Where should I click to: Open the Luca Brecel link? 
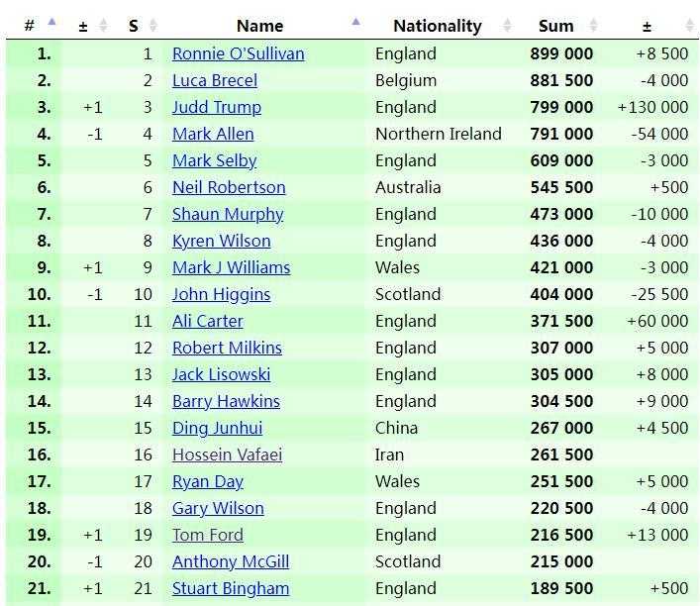tap(214, 80)
